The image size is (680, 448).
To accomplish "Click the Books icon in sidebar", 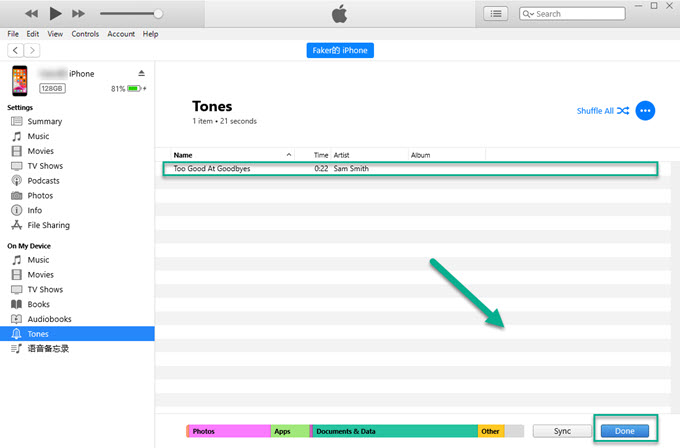I will click(x=16, y=304).
